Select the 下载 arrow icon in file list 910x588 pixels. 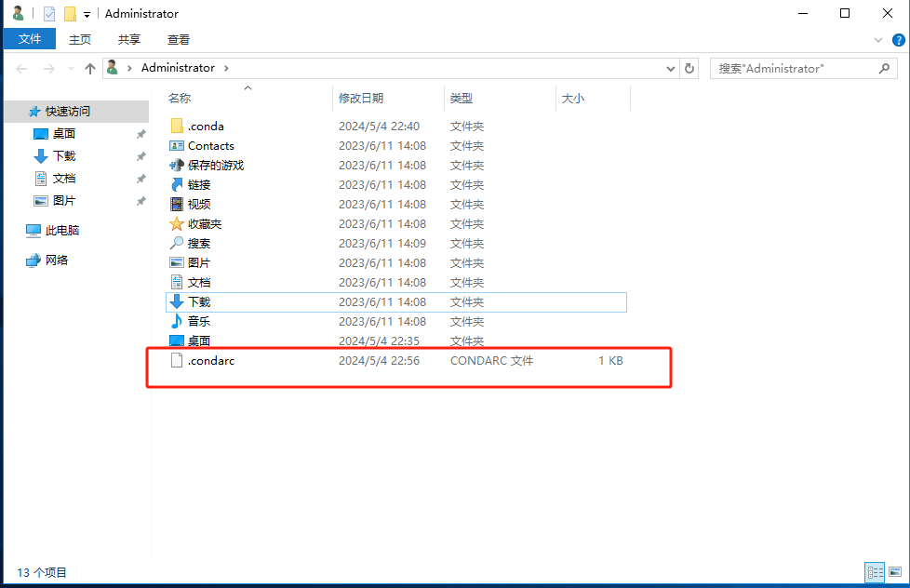click(177, 301)
